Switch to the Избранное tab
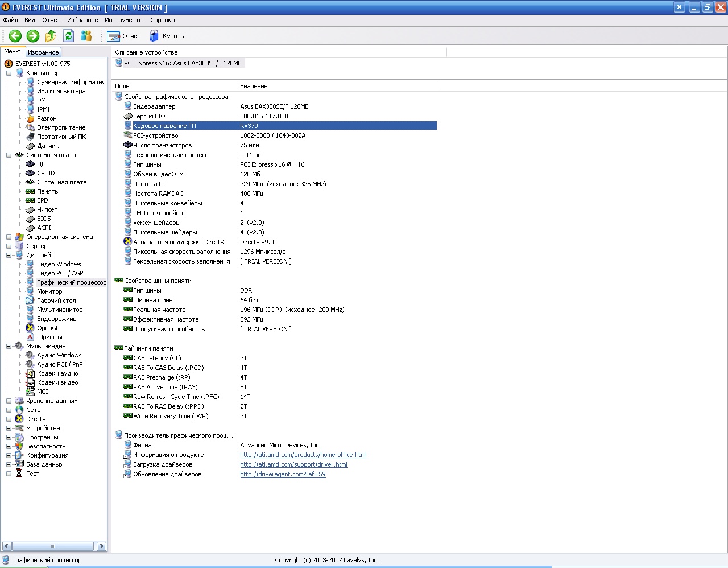The height and width of the screenshot is (568, 728). (x=43, y=52)
